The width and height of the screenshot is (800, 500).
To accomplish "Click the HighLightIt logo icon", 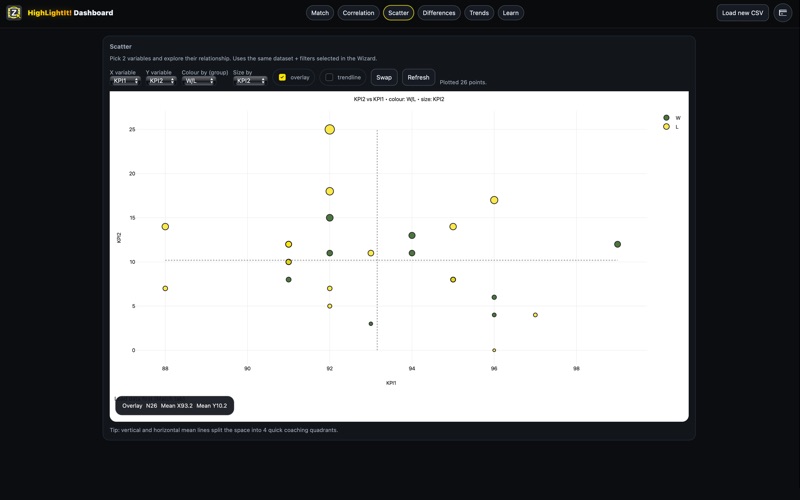I will click(14, 13).
